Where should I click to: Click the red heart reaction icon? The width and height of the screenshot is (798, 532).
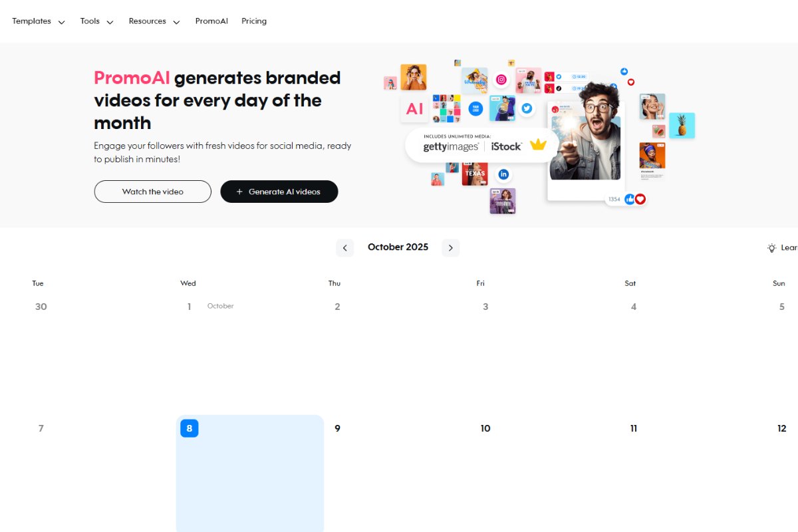pyautogui.click(x=640, y=199)
